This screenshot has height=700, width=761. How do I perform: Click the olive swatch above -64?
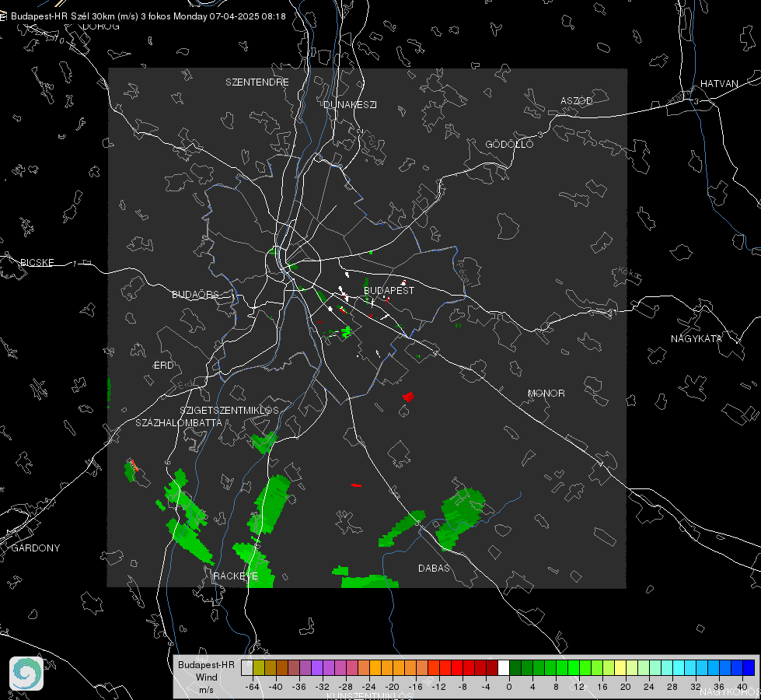pos(259,668)
